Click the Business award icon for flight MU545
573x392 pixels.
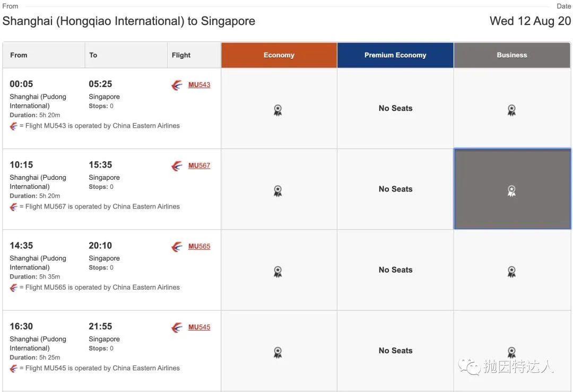(x=511, y=352)
